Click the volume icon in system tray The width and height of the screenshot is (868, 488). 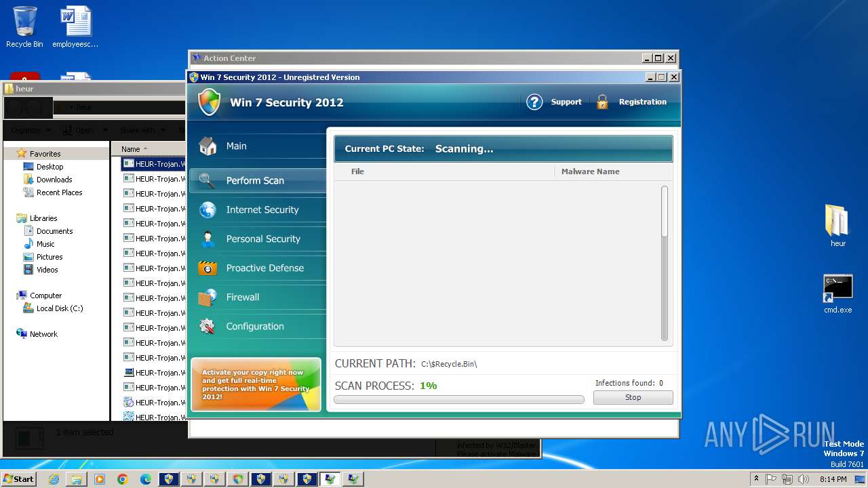[x=804, y=479]
